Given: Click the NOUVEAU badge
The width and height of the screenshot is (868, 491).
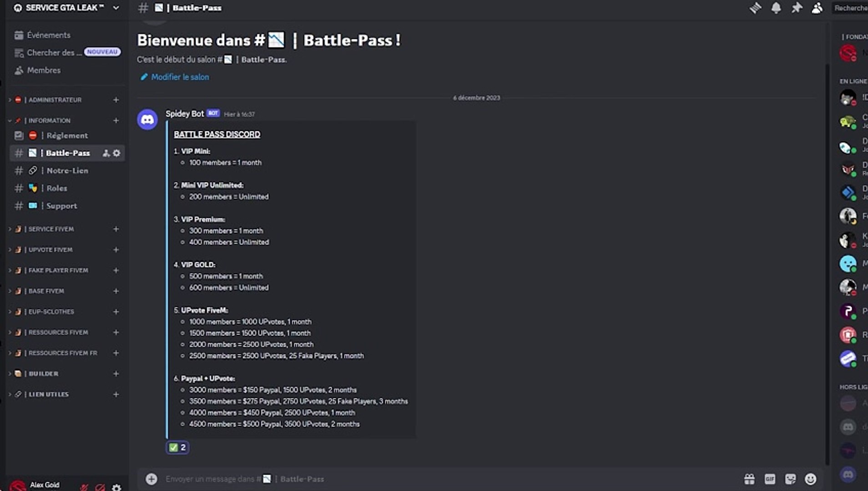Looking at the screenshot, I should coord(102,52).
